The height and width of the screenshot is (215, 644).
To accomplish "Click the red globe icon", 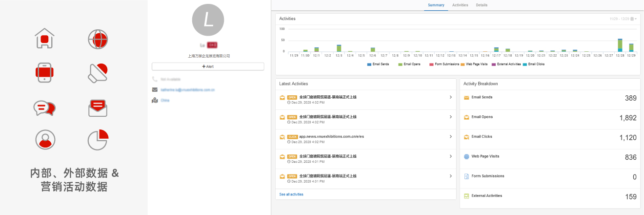I will pos(98,39).
